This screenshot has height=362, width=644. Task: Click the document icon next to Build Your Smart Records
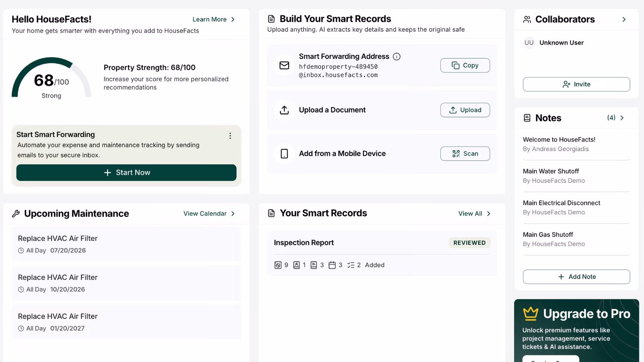click(271, 19)
